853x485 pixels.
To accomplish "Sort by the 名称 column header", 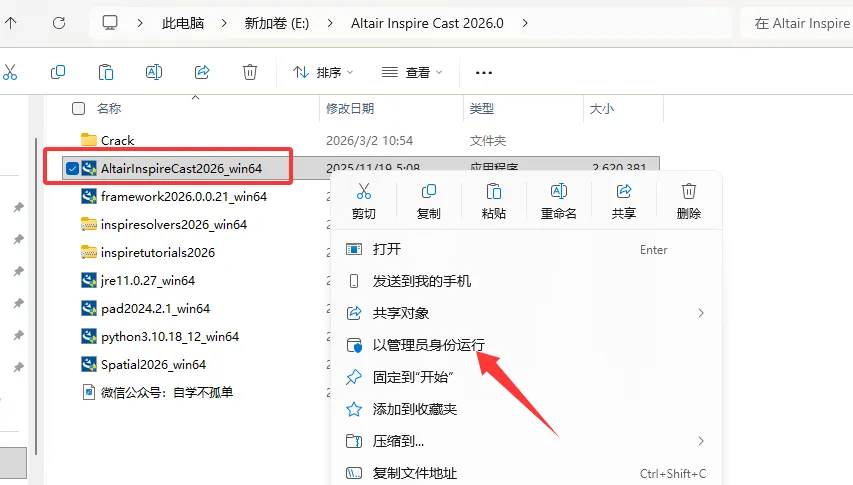I will pos(109,108).
